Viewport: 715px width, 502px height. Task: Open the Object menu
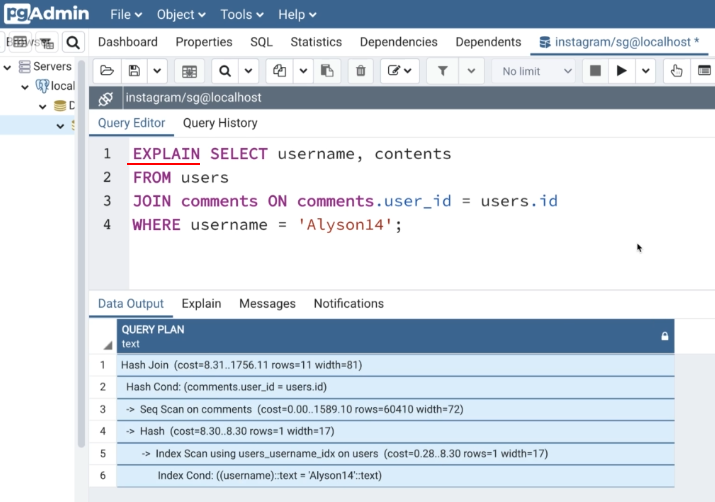(181, 15)
